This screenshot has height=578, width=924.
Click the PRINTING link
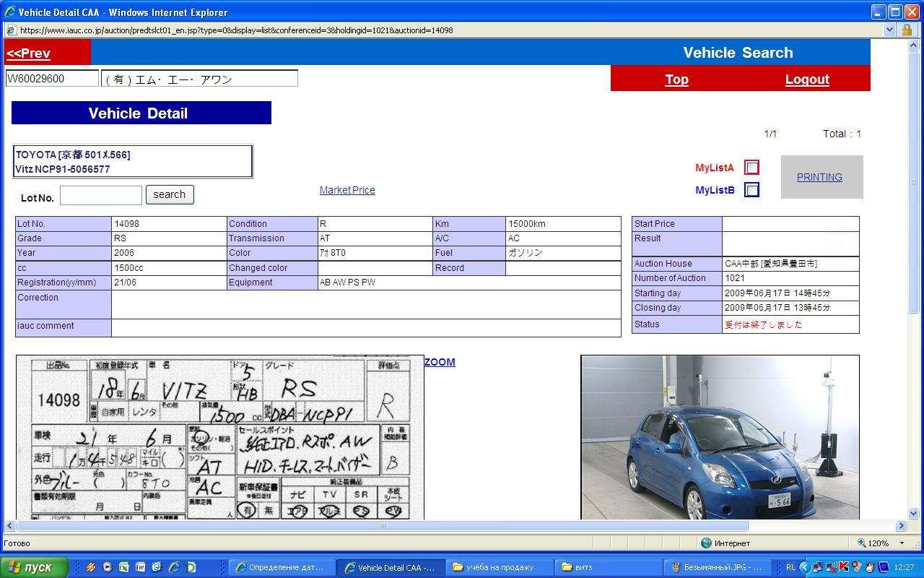pos(819,177)
